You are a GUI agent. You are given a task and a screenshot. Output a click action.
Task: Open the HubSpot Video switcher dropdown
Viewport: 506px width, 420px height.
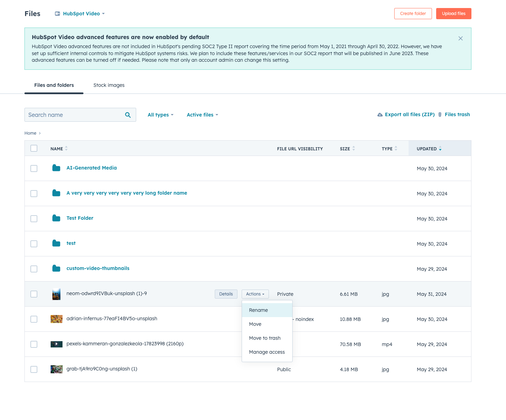[80, 14]
